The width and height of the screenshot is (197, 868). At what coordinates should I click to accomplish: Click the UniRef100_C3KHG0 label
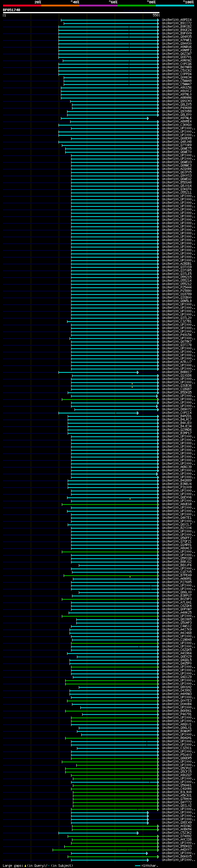(x=176, y=125)
